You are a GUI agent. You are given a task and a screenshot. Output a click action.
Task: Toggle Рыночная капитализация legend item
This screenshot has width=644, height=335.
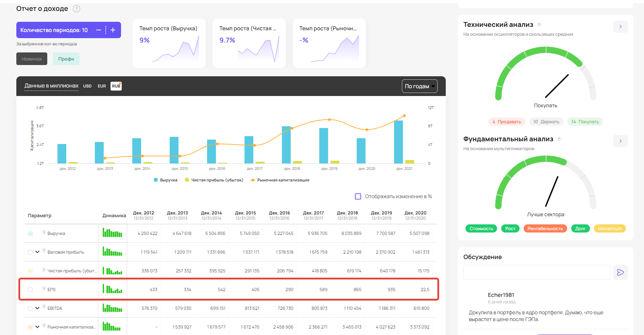[280, 180]
